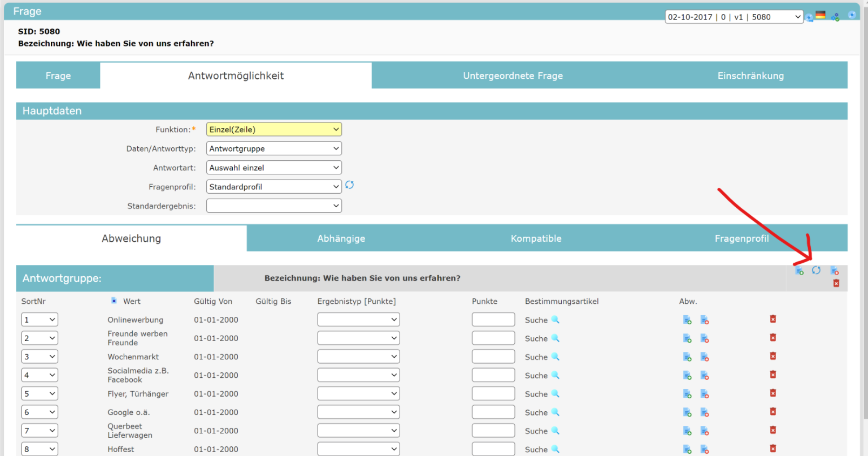
Task: Click add-deviation icon for Wochenmarkt row
Action: 687,357
